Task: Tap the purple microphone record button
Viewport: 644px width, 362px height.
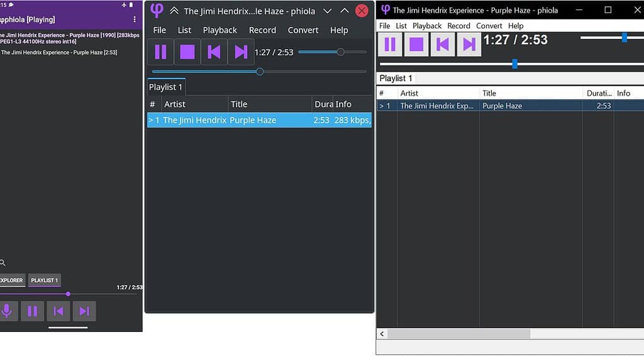Action: point(7,310)
